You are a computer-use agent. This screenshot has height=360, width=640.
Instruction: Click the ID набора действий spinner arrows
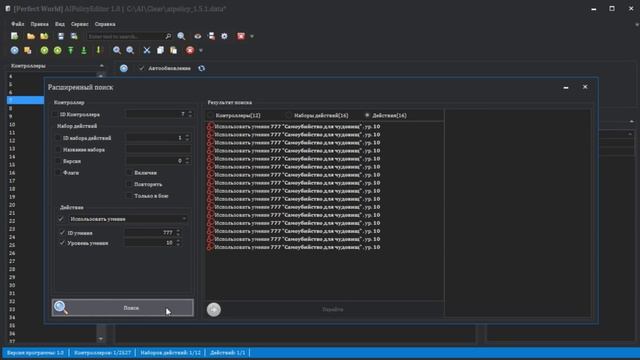pos(187,138)
